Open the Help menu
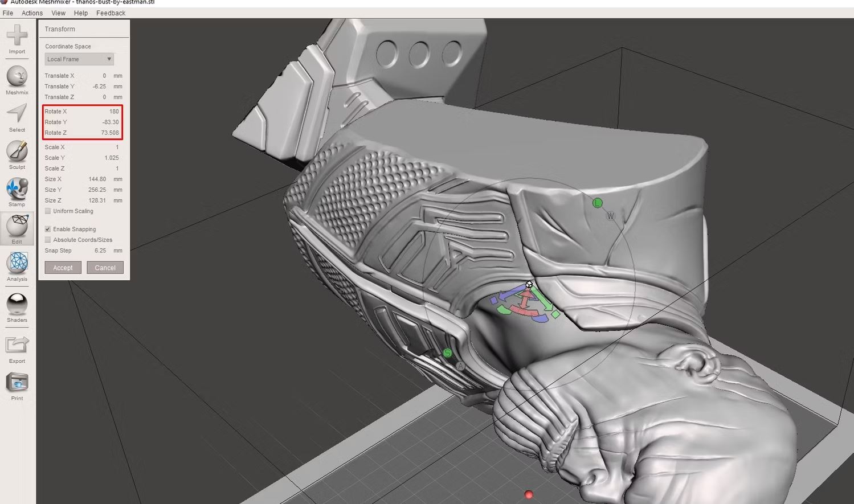This screenshot has height=504, width=854. click(x=81, y=13)
